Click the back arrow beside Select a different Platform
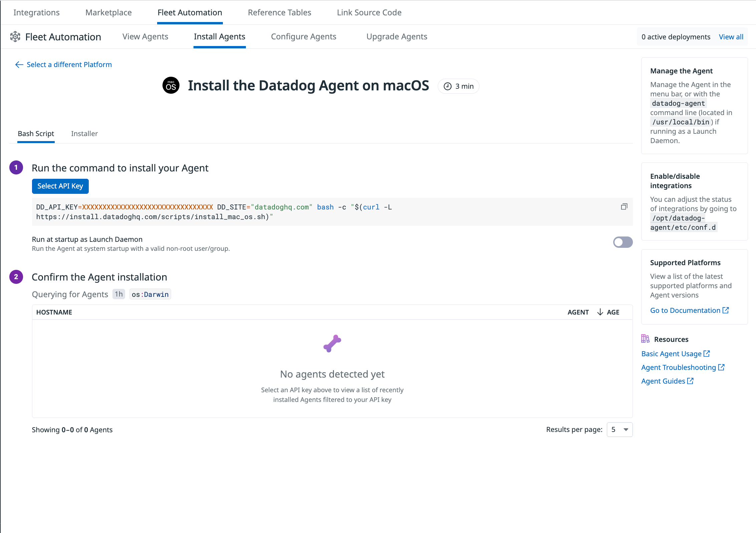This screenshot has width=756, height=533. pyautogui.click(x=19, y=65)
